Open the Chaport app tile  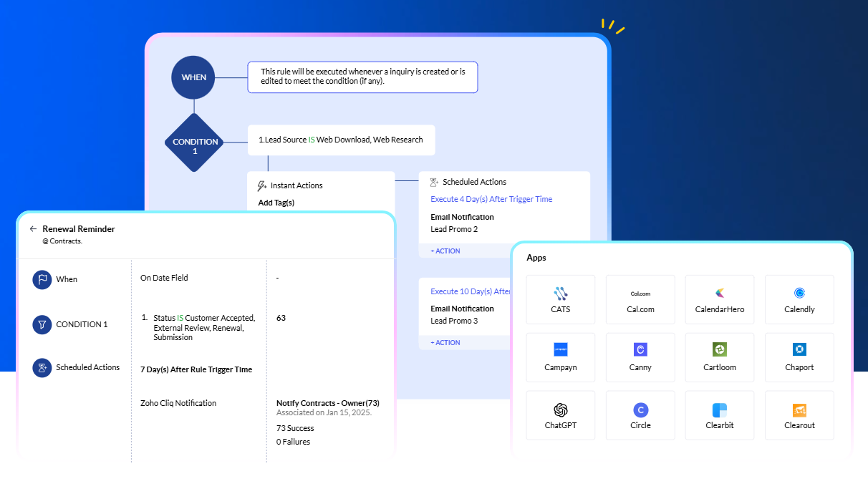click(x=799, y=357)
